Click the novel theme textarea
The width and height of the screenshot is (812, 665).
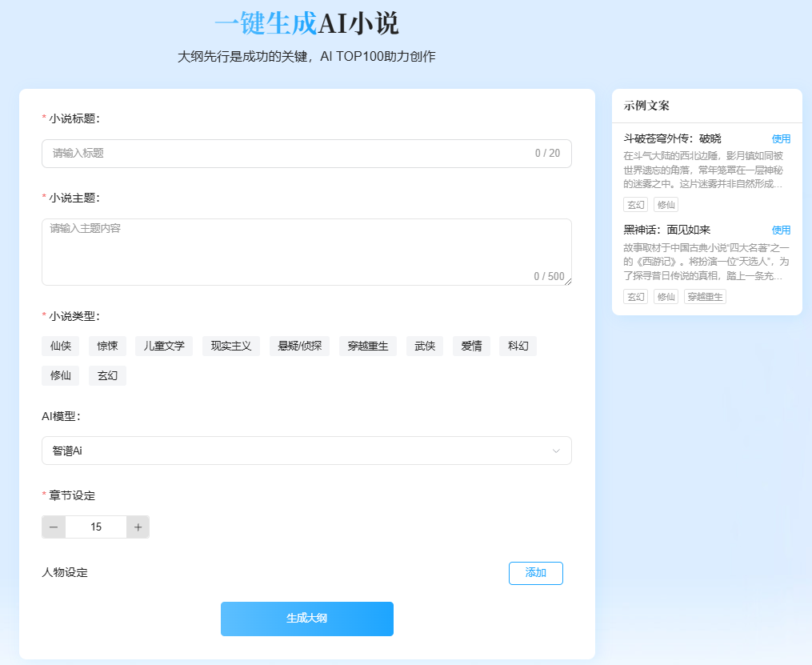pyautogui.click(x=306, y=252)
